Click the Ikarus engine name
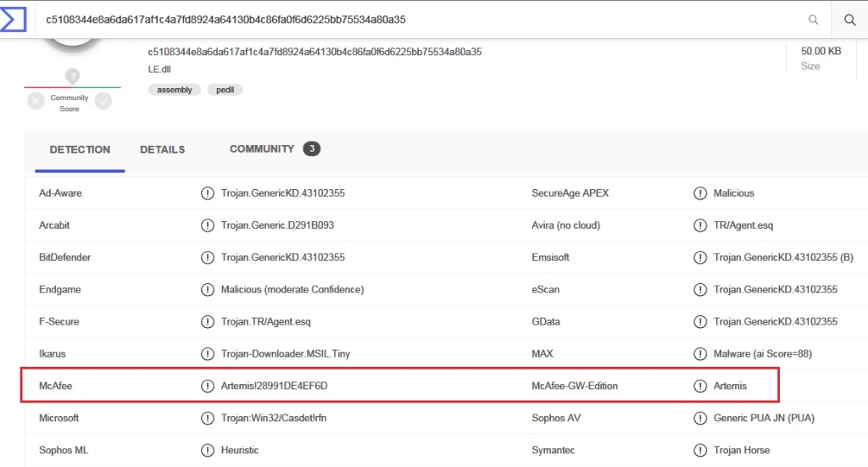Image resolution: width=868 pixels, height=467 pixels. tap(52, 353)
